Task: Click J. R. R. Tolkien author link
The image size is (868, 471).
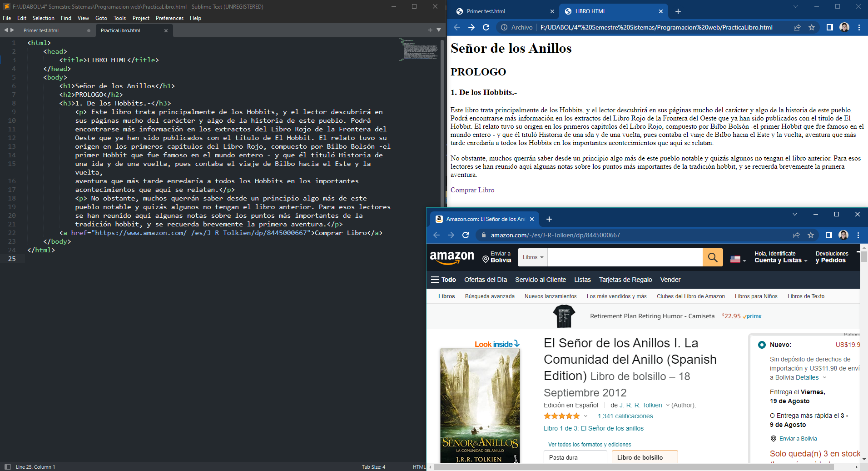Action: (x=641, y=405)
